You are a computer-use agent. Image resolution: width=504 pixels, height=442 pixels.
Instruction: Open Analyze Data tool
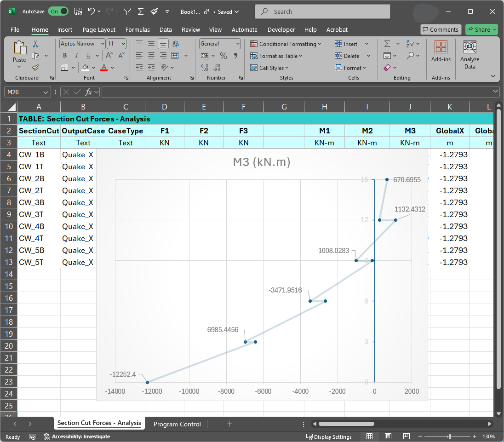click(x=470, y=54)
